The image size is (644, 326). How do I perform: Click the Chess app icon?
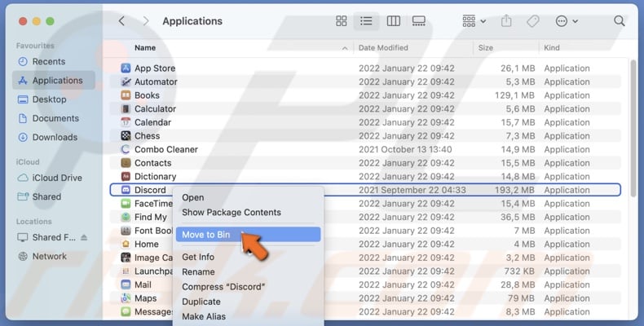tap(126, 136)
